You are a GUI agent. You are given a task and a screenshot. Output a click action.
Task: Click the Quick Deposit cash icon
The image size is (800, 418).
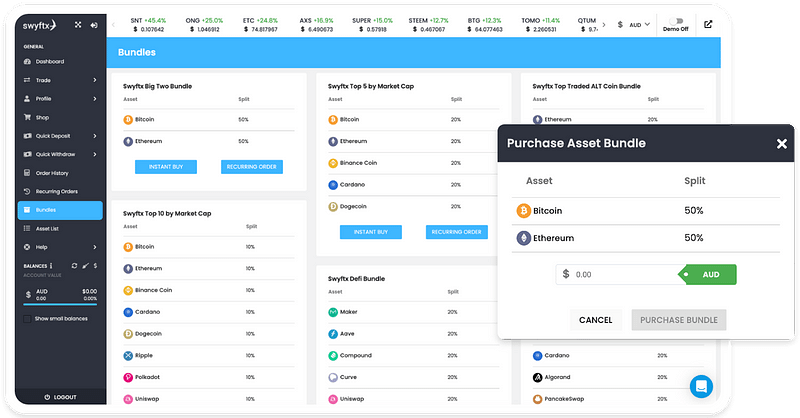27,136
